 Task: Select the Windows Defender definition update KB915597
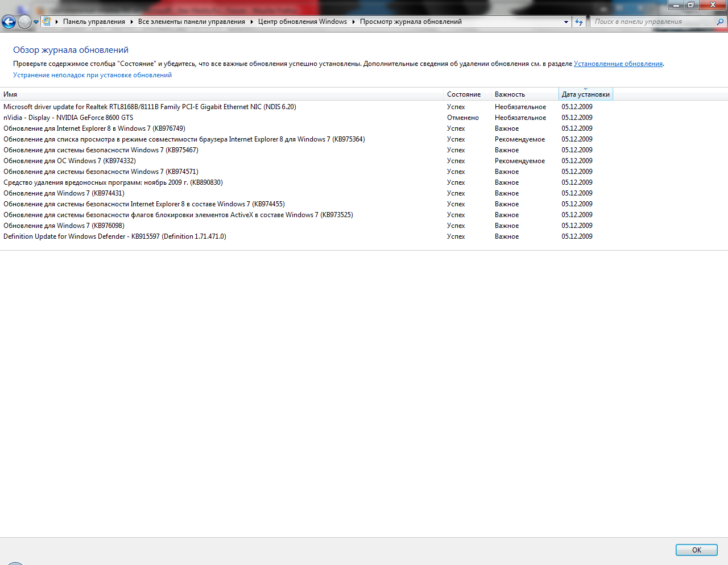307,236
